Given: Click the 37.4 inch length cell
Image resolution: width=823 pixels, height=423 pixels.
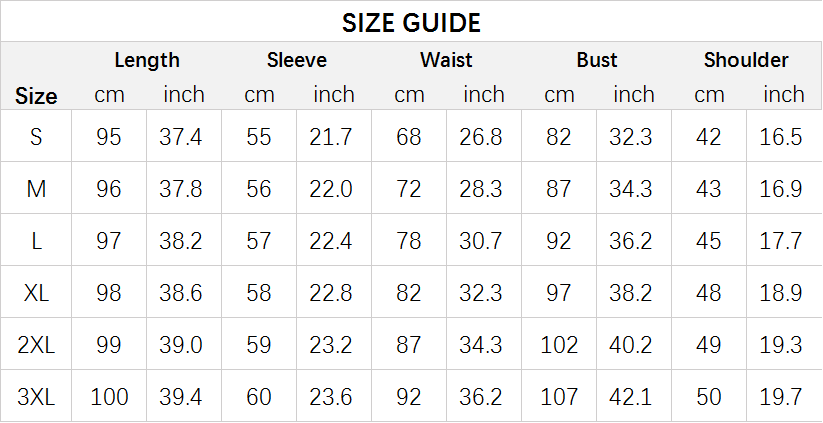Looking at the screenshot, I should pos(182,137).
